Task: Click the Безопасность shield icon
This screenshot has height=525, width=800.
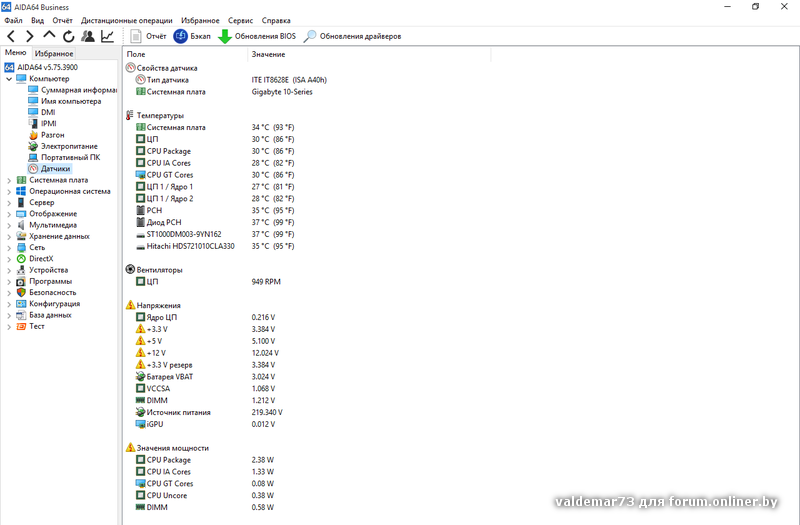Action: (21, 292)
